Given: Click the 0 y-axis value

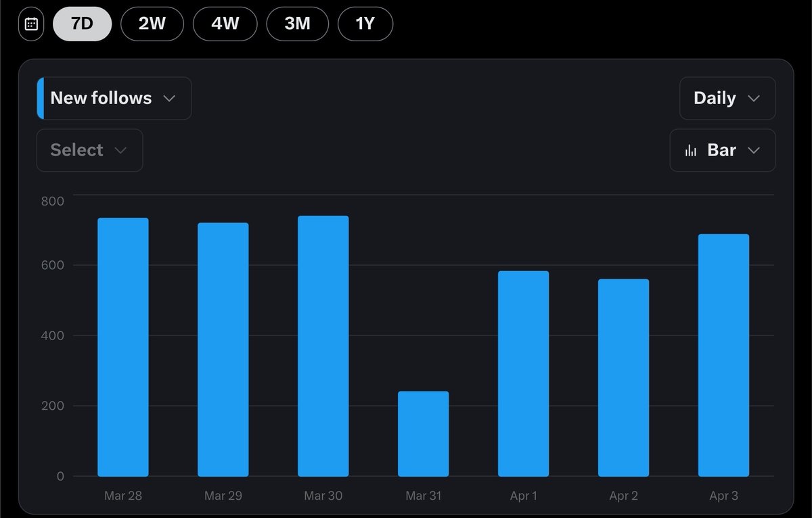Looking at the screenshot, I should click(x=60, y=476).
